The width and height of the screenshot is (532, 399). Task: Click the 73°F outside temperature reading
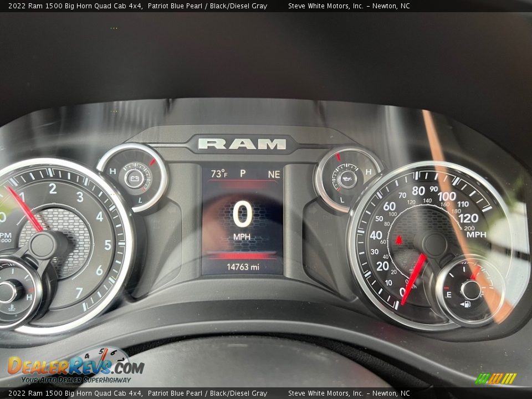pyautogui.click(x=219, y=173)
